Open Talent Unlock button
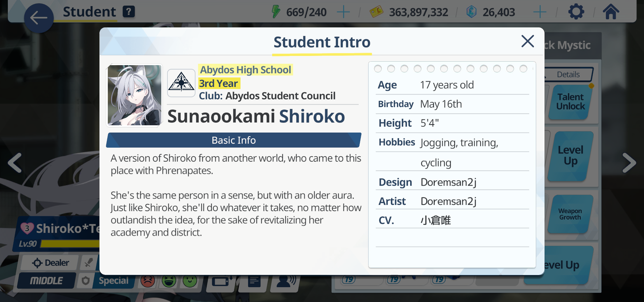Screen dimensions: 644x302 (x=570, y=102)
